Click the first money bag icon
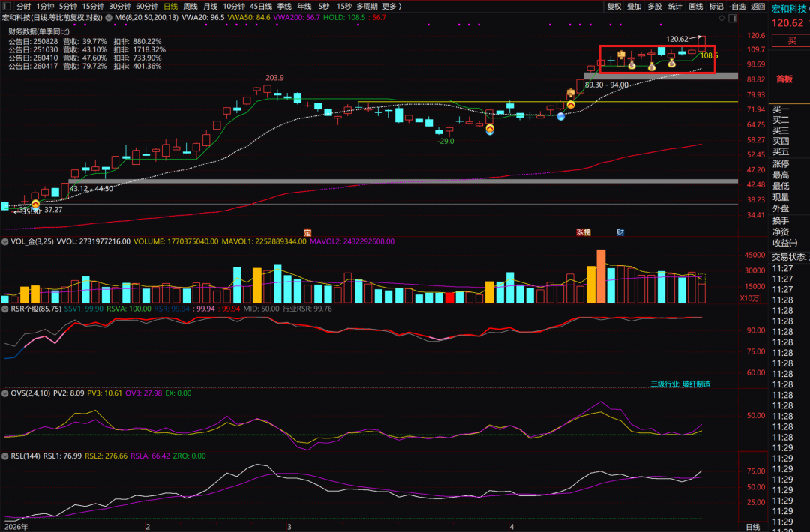Screen dimensions: 810x532 pos(631,65)
